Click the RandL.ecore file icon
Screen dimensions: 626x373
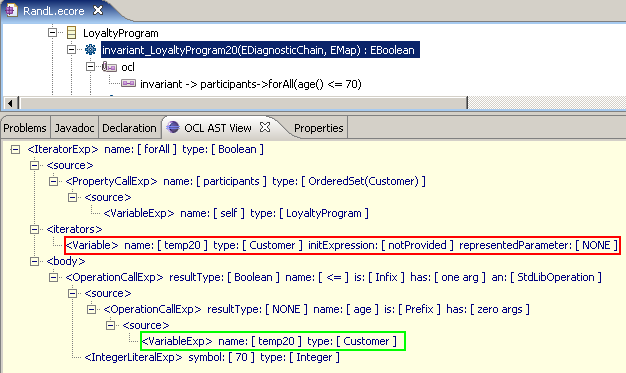pos(11,10)
